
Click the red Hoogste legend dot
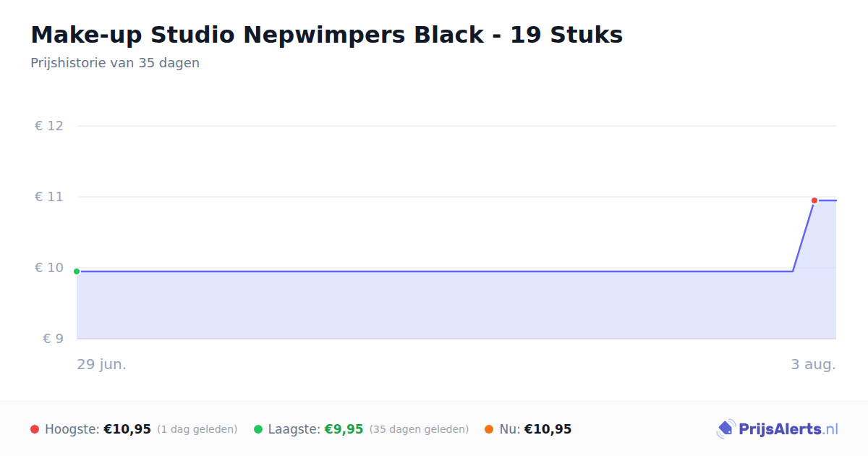coord(35,429)
